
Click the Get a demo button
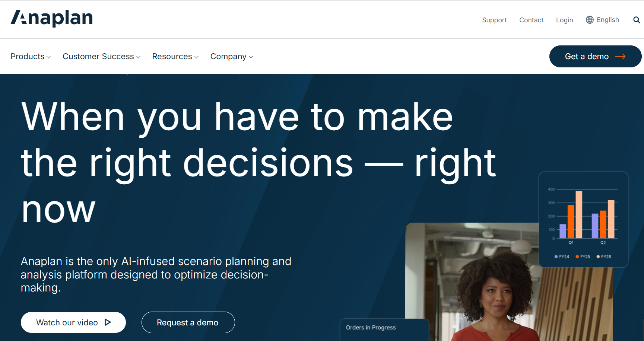click(x=595, y=56)
